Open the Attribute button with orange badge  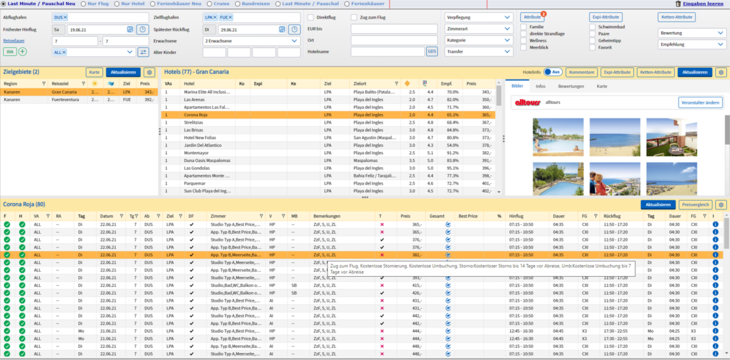[x=532, y=17]
